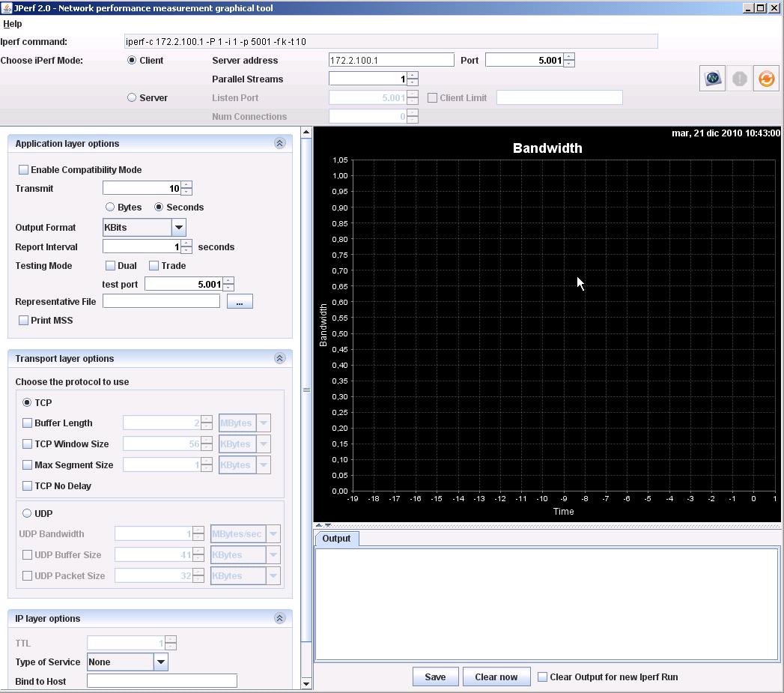784x693 pixels.
Task: Click options panel scrollbar up arrow
Action: (x=306, y=132)
